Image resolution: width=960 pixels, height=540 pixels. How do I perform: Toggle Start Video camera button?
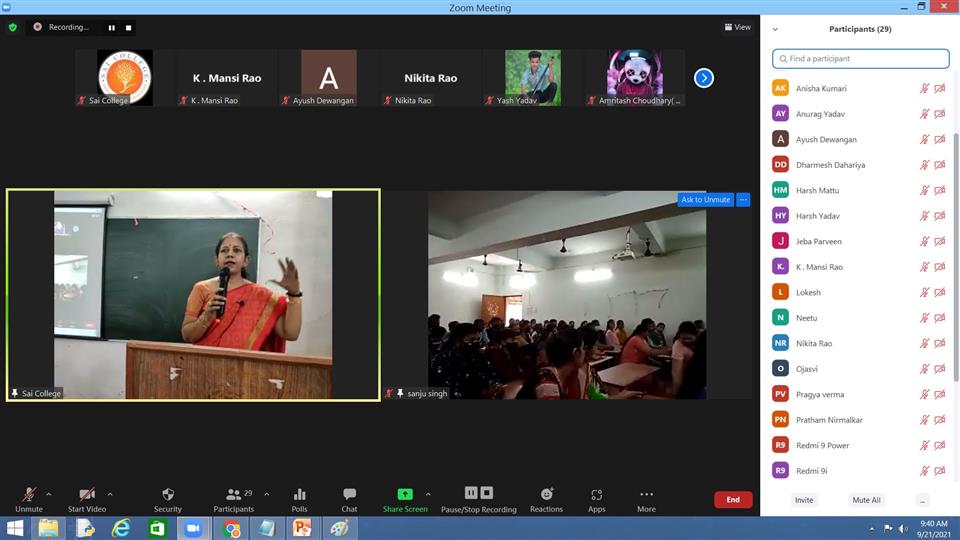click(x=87, y=494)
